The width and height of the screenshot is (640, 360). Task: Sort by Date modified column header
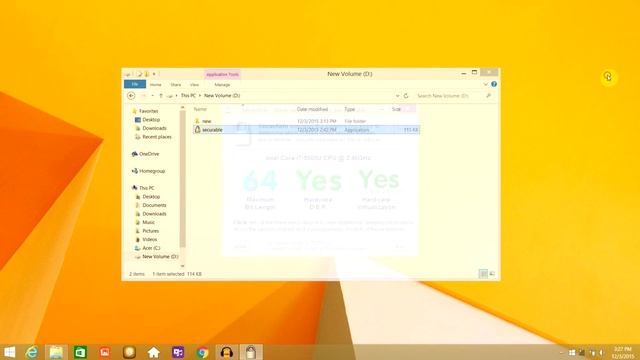pos(312,109)
